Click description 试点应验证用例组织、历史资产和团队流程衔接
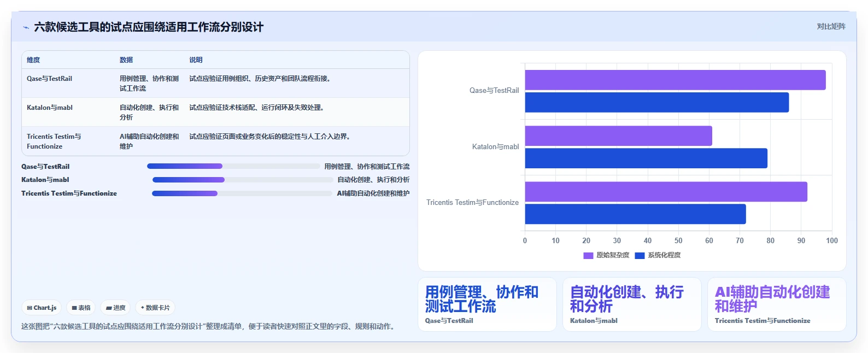The width and height of the screenshot is (868, 353). tap(261, 79)
